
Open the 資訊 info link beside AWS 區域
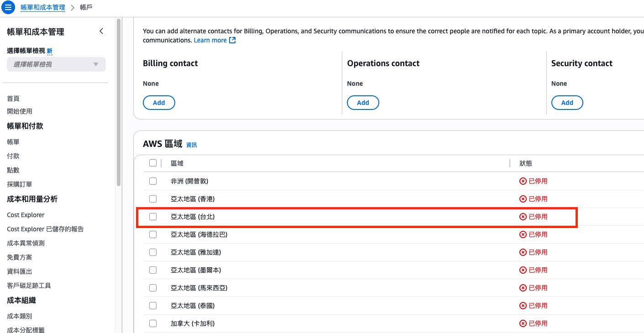[x=192, y=145]
